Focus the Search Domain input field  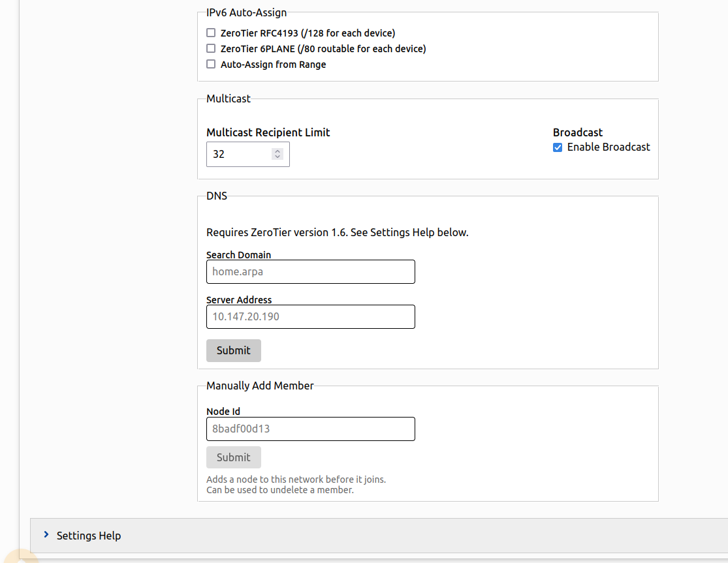311,272
